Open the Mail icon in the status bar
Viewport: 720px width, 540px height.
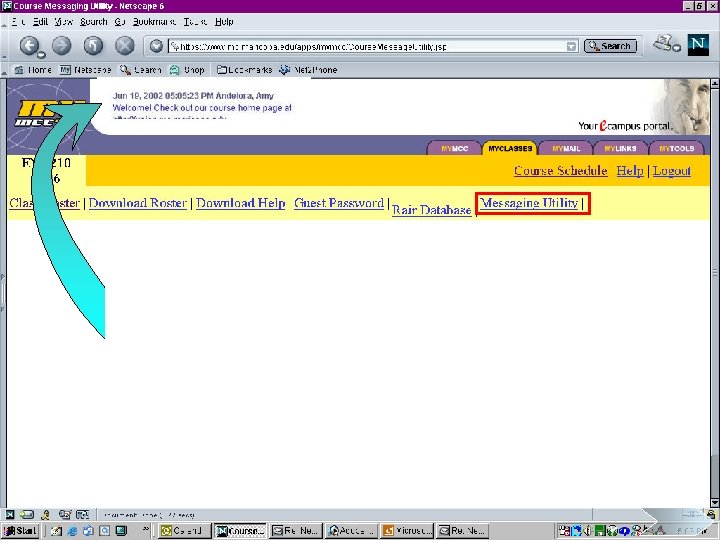point(27,515)
